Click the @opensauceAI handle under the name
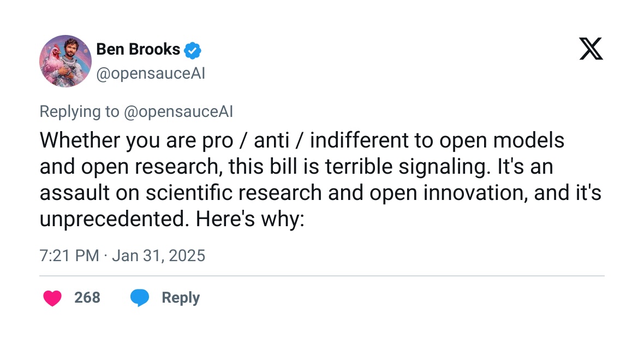The height and width of the screenshot is (342, 644). pos(150,74)
